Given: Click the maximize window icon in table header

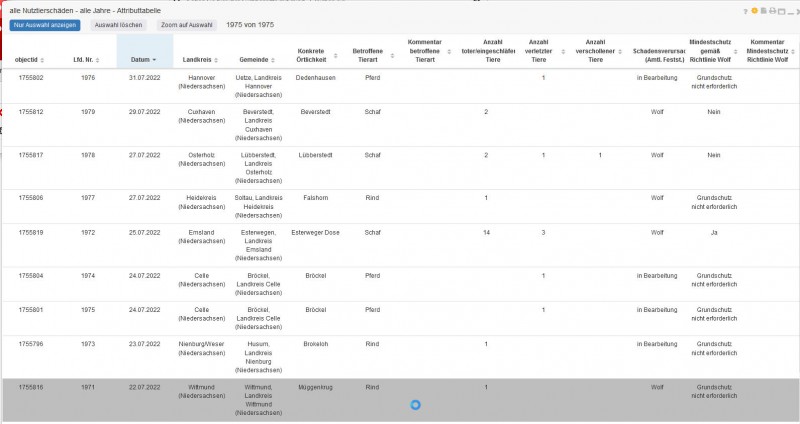Looking at the screenshot, I should (782, 11).
